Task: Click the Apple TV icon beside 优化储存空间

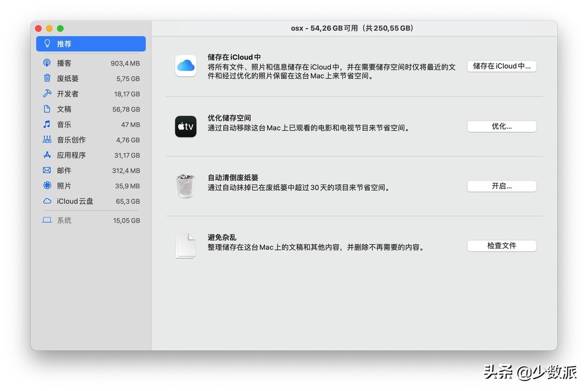Action: click(x=185, y=126)
